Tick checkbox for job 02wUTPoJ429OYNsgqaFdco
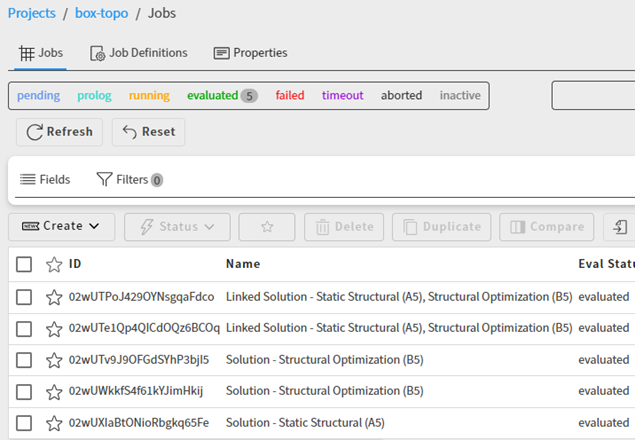This screenshot has height=440, width=635. pos(24,297)
